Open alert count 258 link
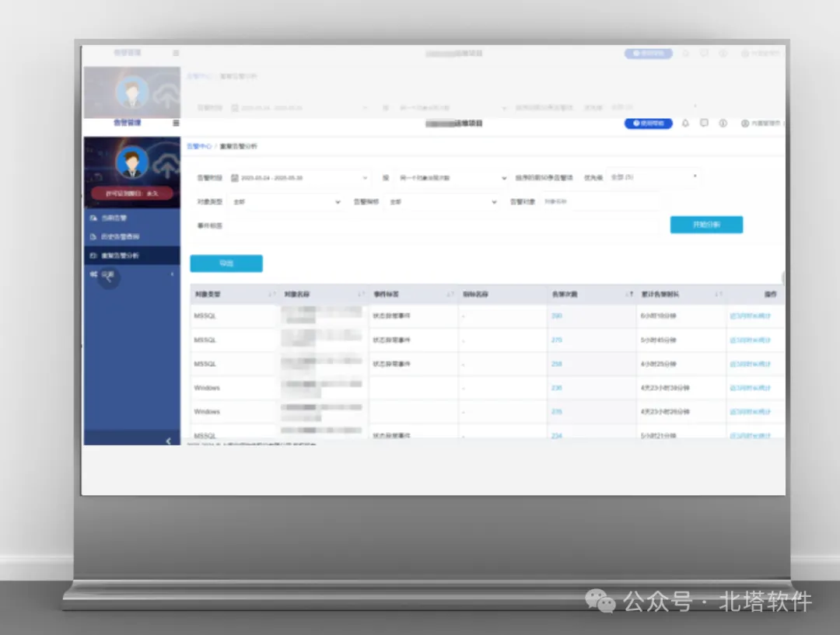The image size is (840, 635). click(x=557, y=364)
